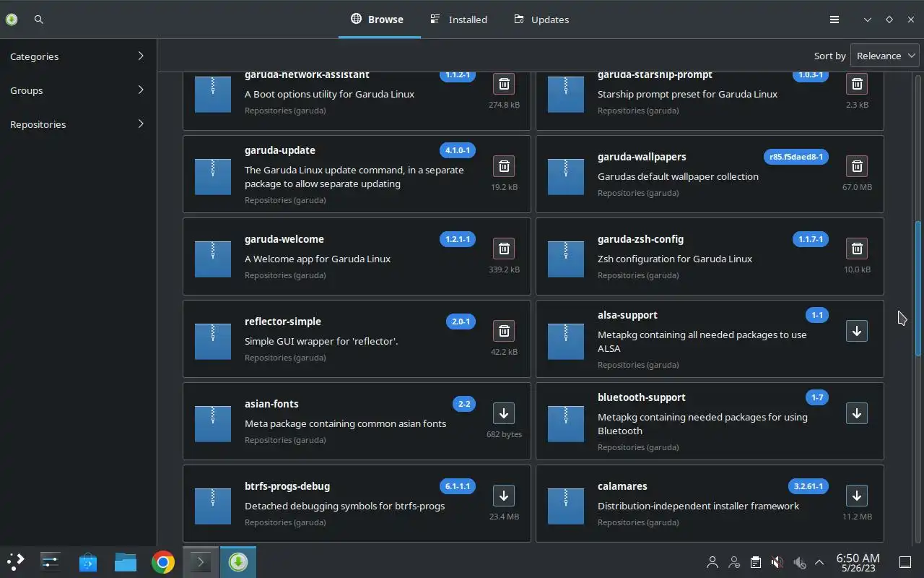Click the 682 bytes size label
This screenshot has height=578, width=924.
(x=504, y=434)
